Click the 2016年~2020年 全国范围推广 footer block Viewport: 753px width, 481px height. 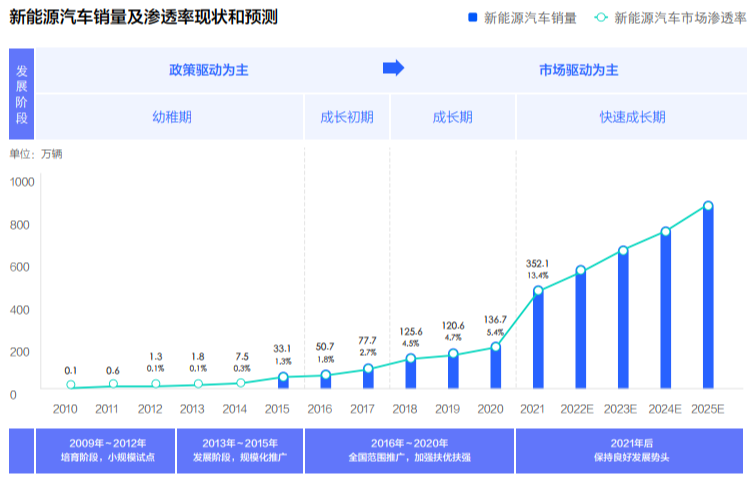(409, 451)
